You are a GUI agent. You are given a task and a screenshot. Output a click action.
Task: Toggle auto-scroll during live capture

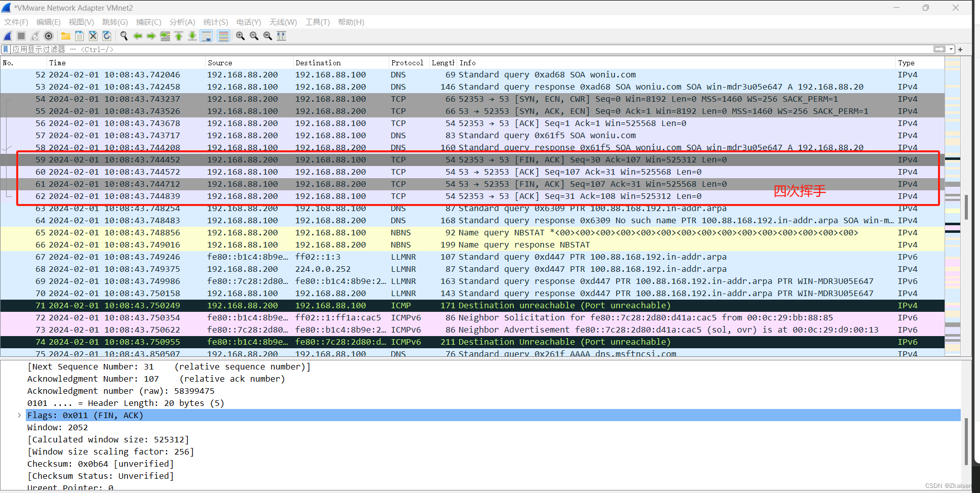pyautogui.click(x=207, y=36)
